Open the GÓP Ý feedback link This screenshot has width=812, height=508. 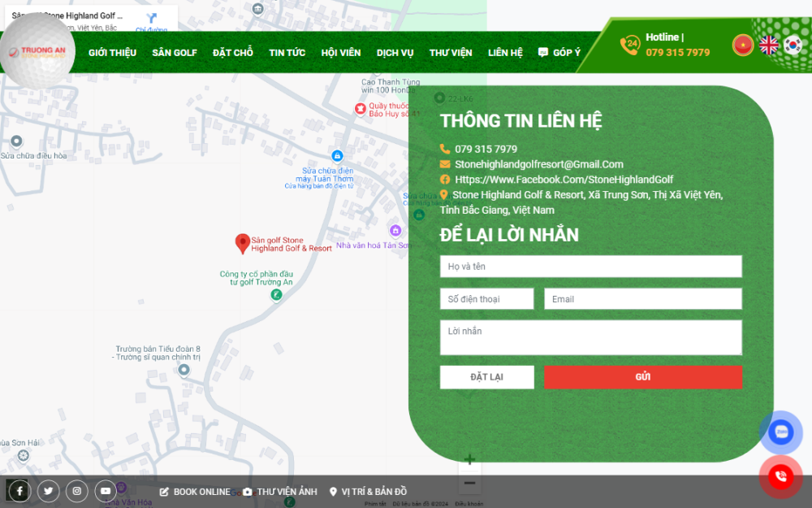click(x=559, y=52)
